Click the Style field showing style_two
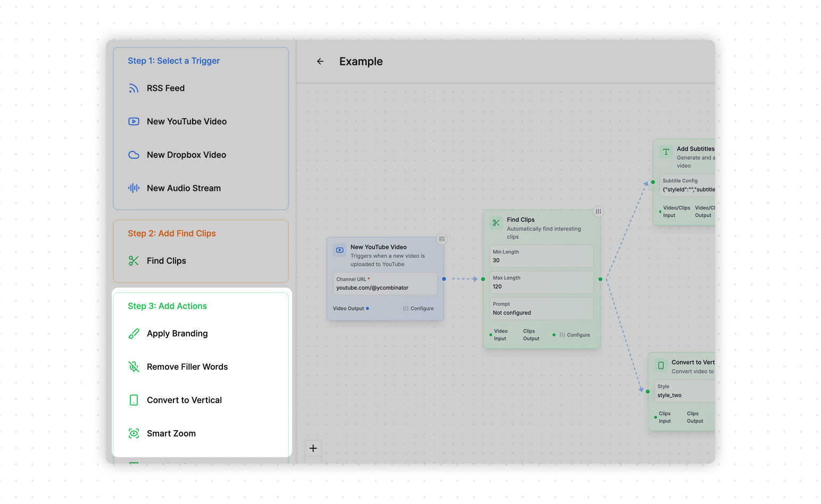 click(685, 391)
